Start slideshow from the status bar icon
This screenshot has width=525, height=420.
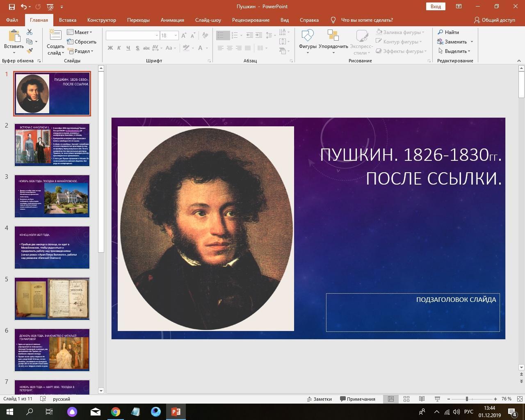click(x=437, y=399)
